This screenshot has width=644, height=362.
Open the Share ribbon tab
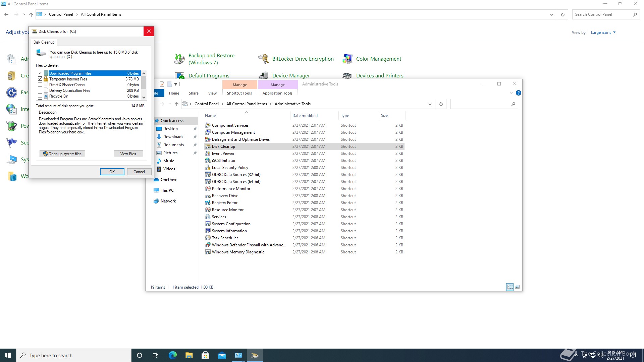(194, 93)
